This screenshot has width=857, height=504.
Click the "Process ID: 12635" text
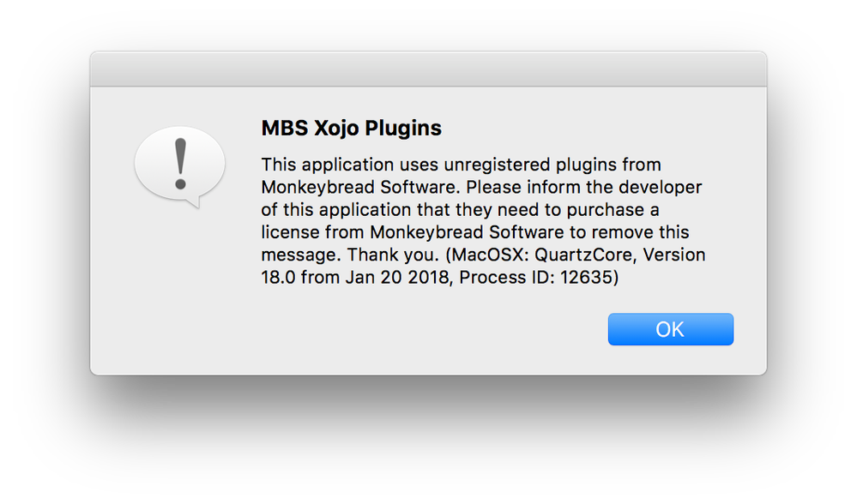tap(535, 278)
